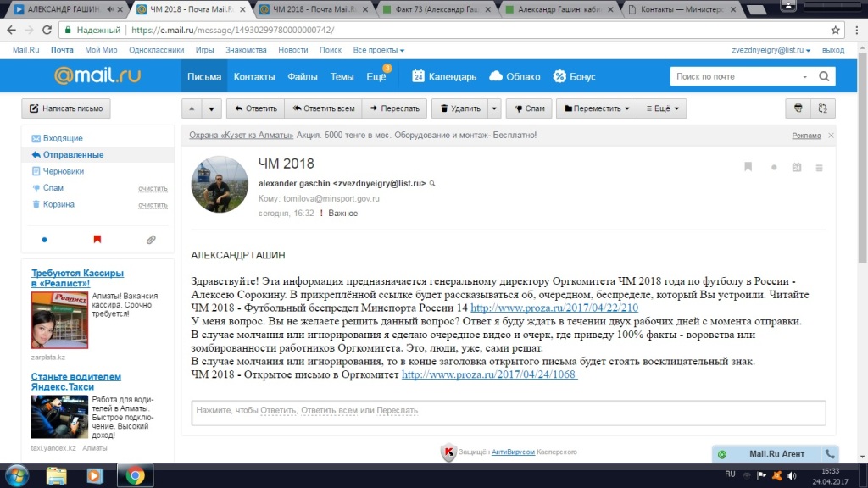Open Windows Start button
This screenshot has height=488, width=868.
[17, 476]
